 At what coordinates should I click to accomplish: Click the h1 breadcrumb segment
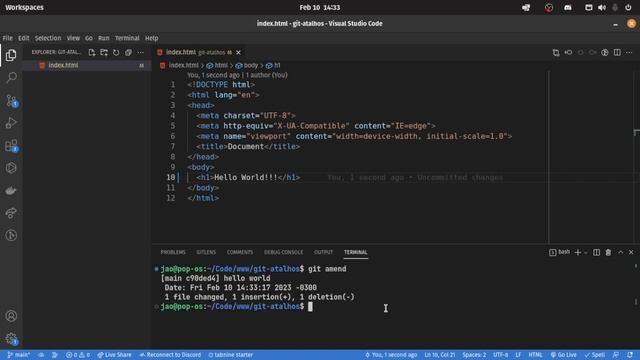click(x=273, y=65)
